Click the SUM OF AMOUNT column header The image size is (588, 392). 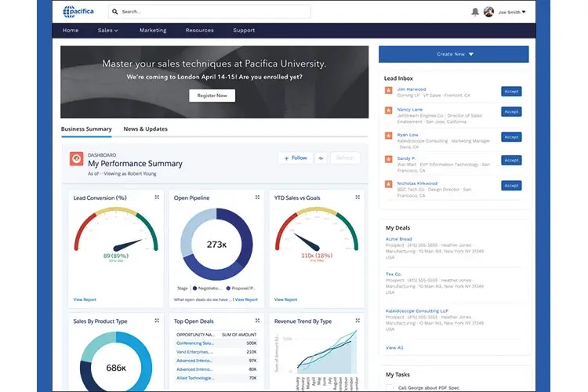[239, 335]
